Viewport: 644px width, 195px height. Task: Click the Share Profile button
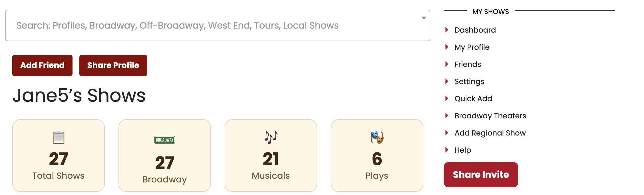[113, 65]
